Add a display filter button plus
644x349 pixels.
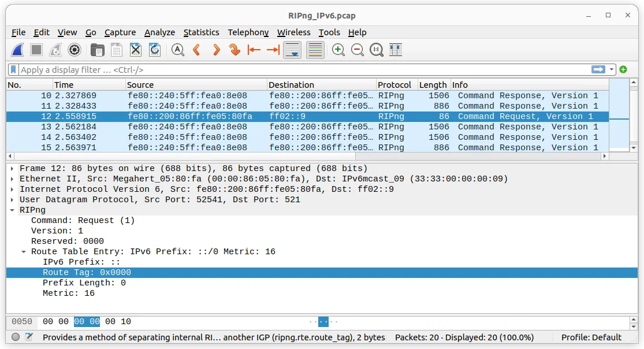pyautogui.click(x=623, y=69)
